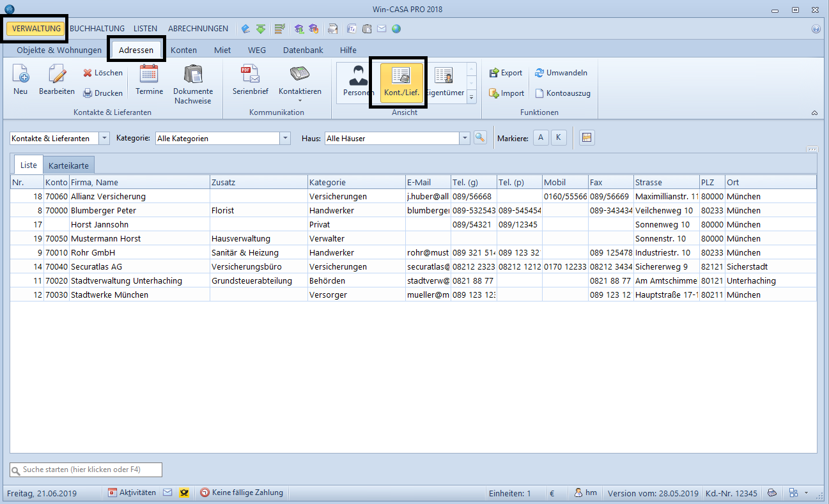The image size is (829, 504).
Task: Click the green download arrow icon
Action: tap(261, 29)
